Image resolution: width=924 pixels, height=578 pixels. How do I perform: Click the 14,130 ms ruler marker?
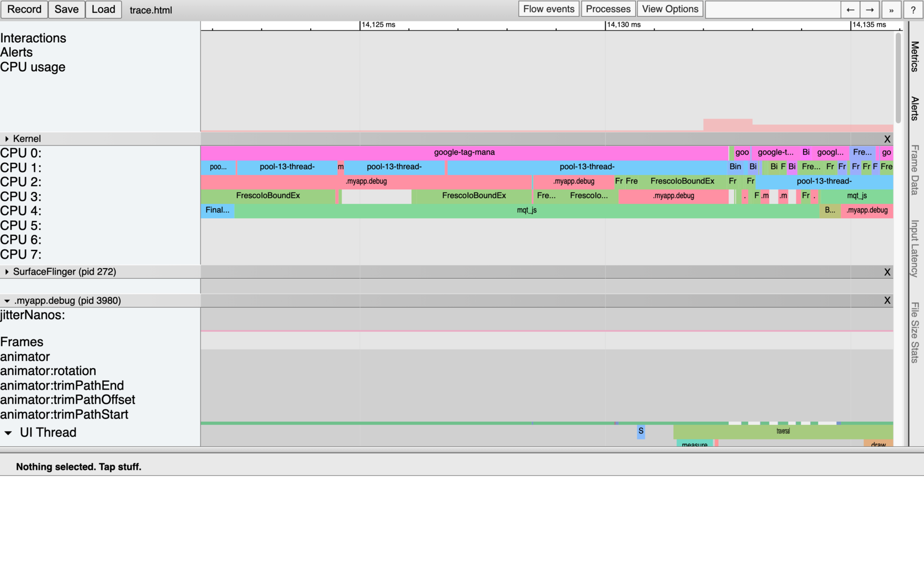point(623,25)
